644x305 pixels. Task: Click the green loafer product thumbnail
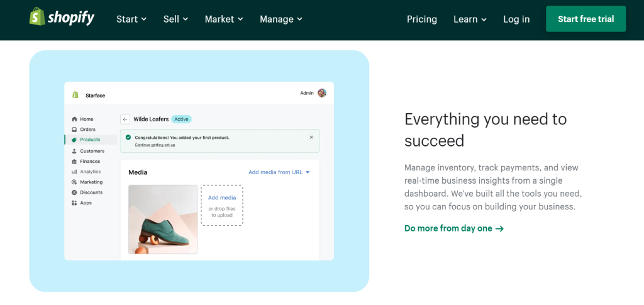point(163,219)
